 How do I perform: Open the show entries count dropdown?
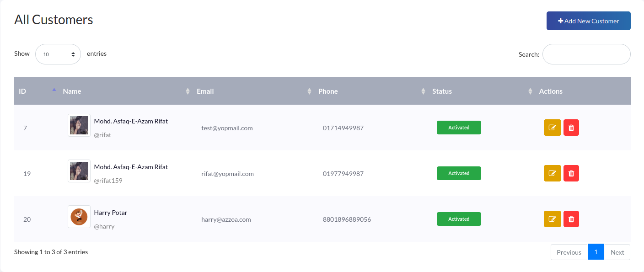pyautogui.click(x=58, y=54)
